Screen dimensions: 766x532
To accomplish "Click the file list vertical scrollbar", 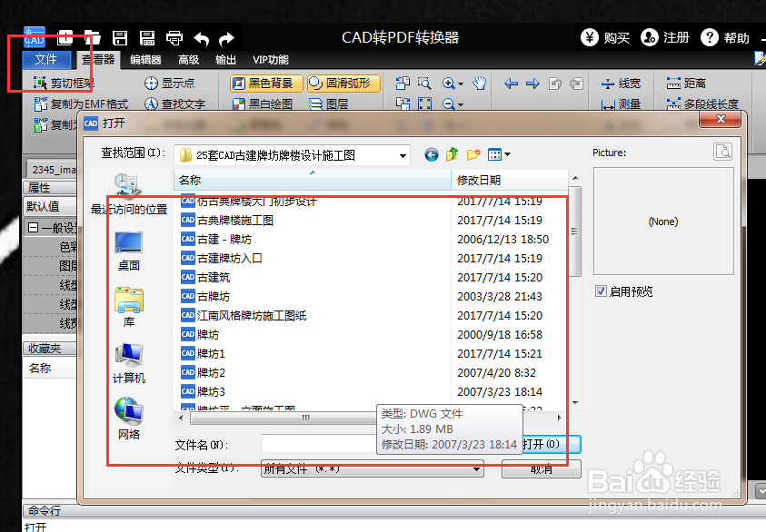I will (x=575, y=232).
